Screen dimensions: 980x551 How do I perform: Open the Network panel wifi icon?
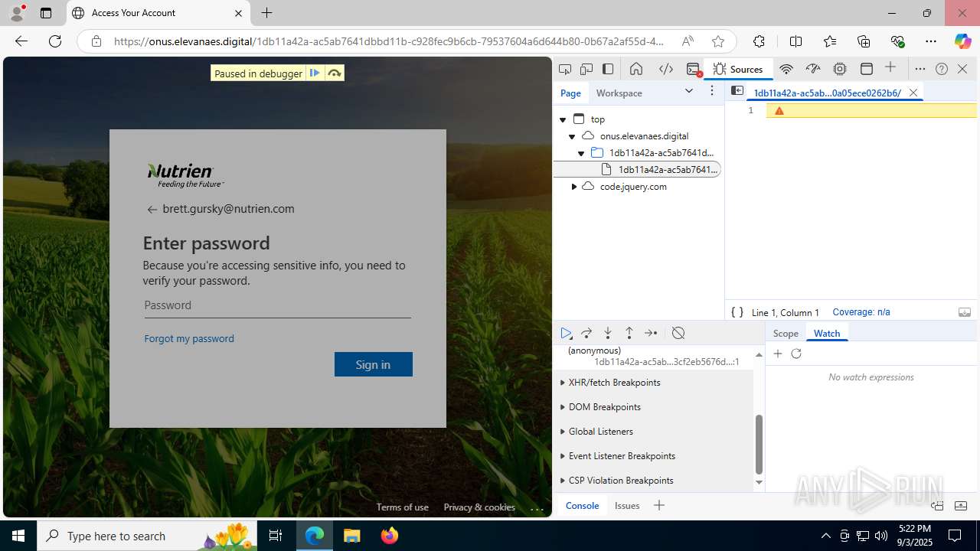tap(786, 69)
